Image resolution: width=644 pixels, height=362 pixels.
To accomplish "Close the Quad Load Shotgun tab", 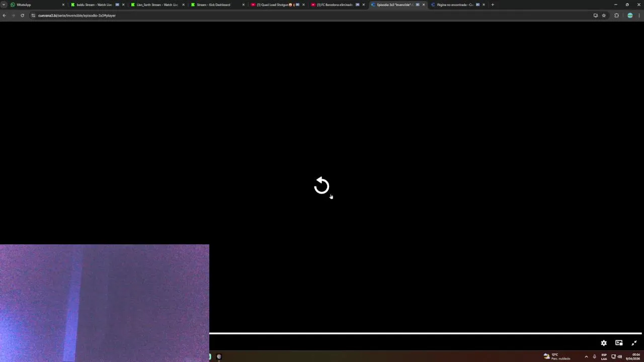I will pos(303,5).
